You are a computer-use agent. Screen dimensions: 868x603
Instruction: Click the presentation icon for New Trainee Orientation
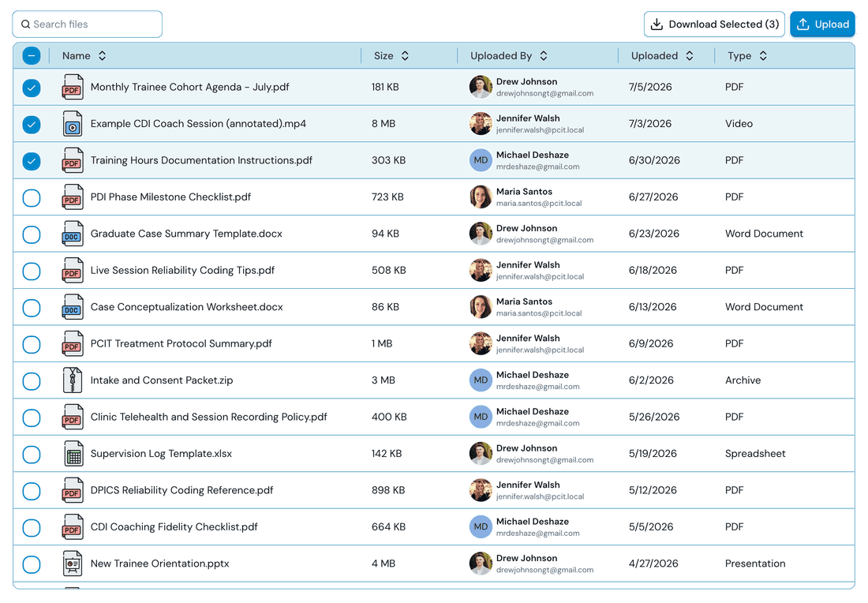pos(73,563)
